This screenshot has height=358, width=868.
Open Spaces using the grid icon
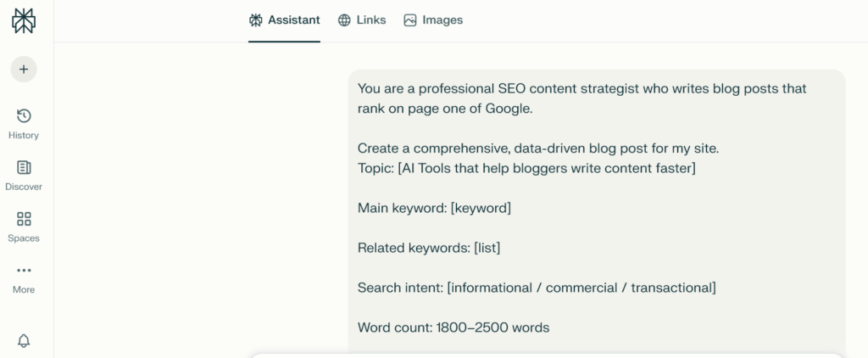tap(24, 220)
